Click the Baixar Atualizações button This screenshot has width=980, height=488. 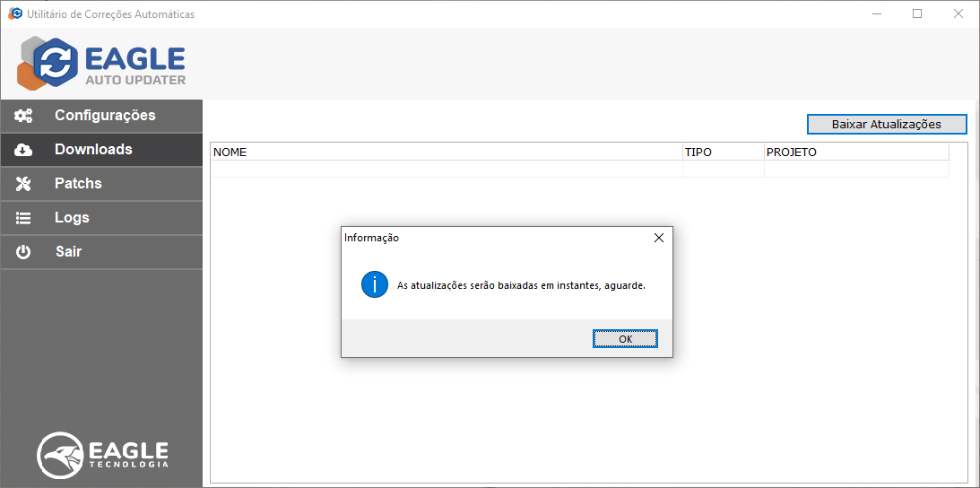click(x=887, y=124)
